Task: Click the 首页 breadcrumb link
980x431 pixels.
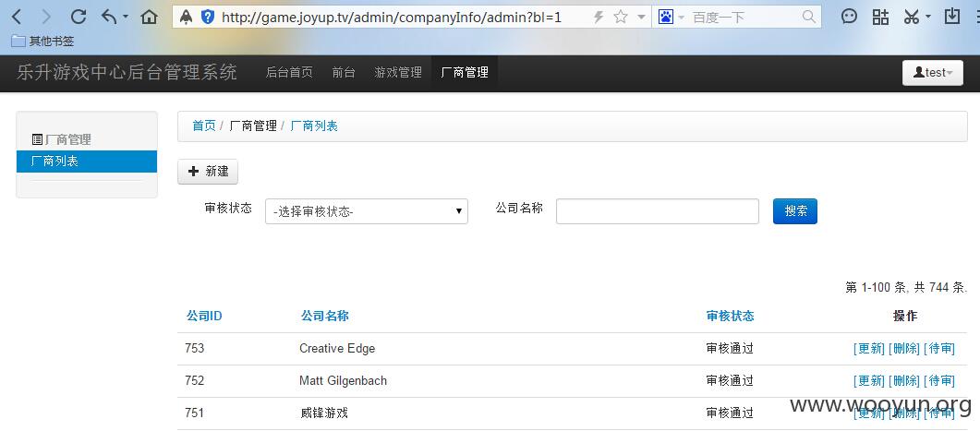Action: [204, 126]
